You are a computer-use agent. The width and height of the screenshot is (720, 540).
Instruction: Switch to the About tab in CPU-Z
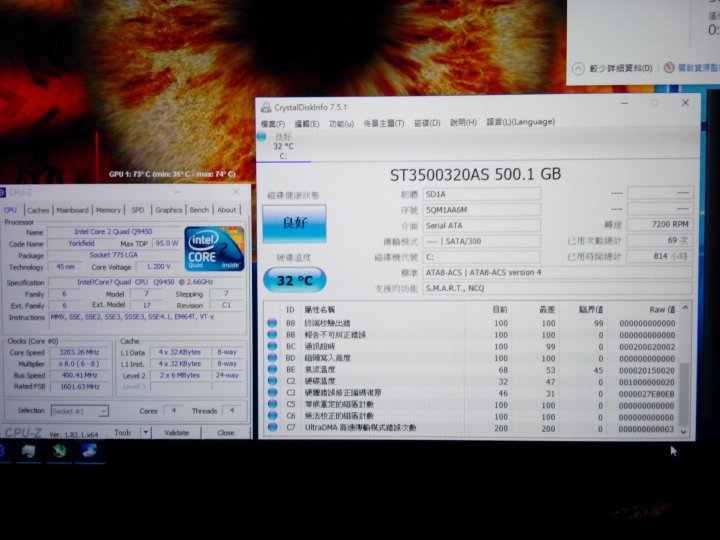[x=226, y=210]
